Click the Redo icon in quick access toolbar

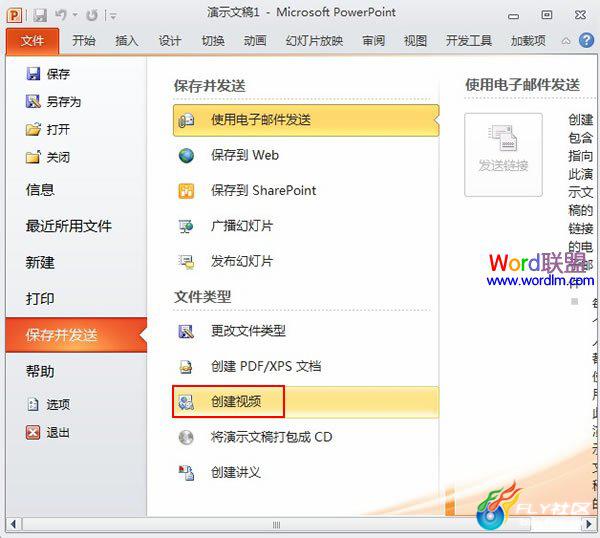click(x=92, y=15)
